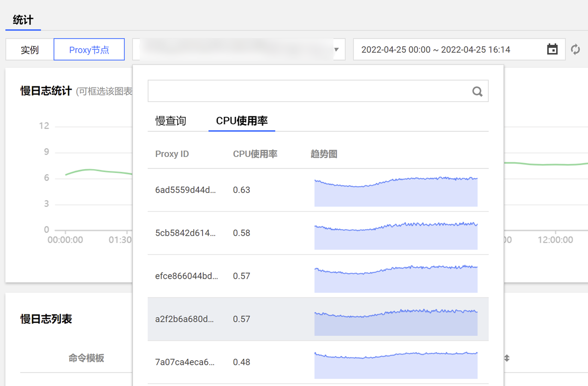
Task: Select proxy 7a07ca4eca6... row
Action: coord(185,362)
